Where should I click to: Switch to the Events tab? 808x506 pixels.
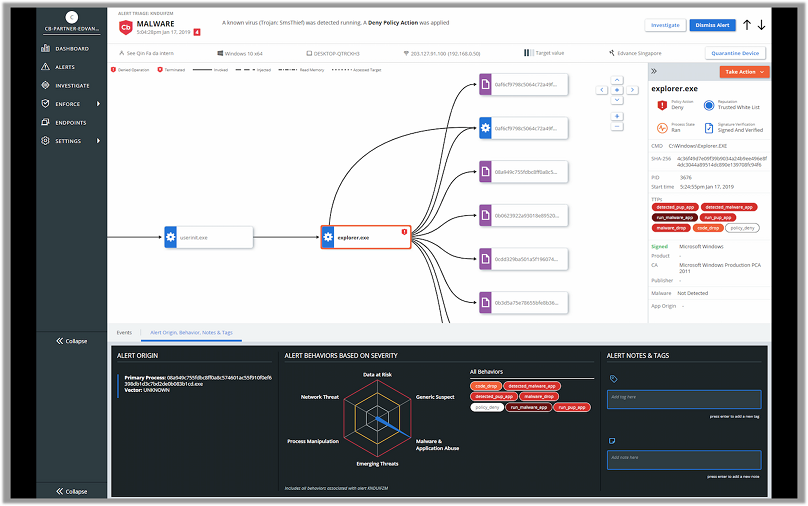(124, 331)
